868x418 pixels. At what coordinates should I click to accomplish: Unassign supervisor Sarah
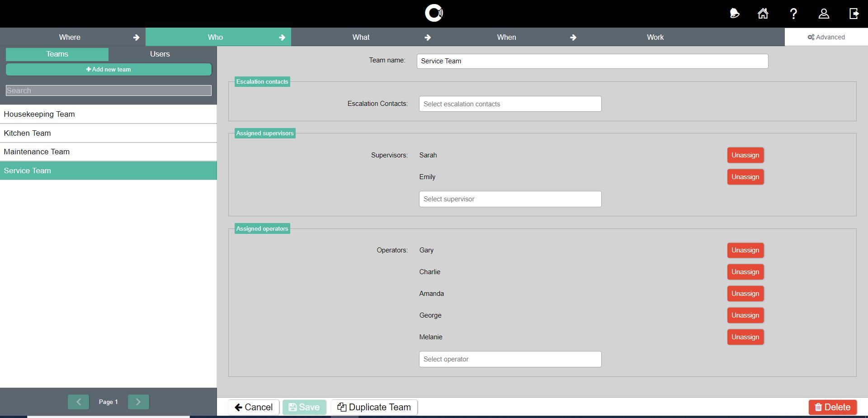745,155
